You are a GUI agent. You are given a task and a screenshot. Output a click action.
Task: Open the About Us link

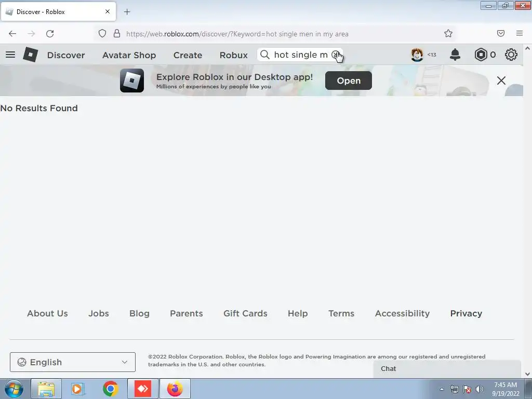(x=47, y=313)
